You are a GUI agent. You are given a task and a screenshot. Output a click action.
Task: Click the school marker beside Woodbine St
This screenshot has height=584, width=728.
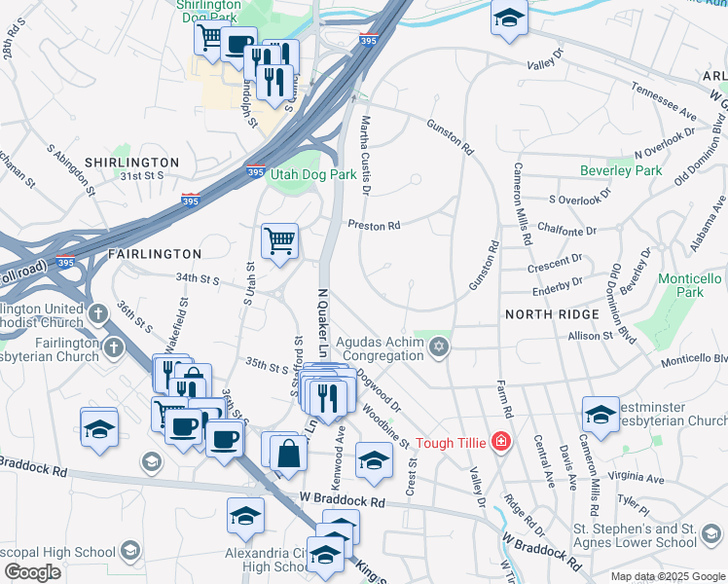pyautogui.click(x=374, y=460)
